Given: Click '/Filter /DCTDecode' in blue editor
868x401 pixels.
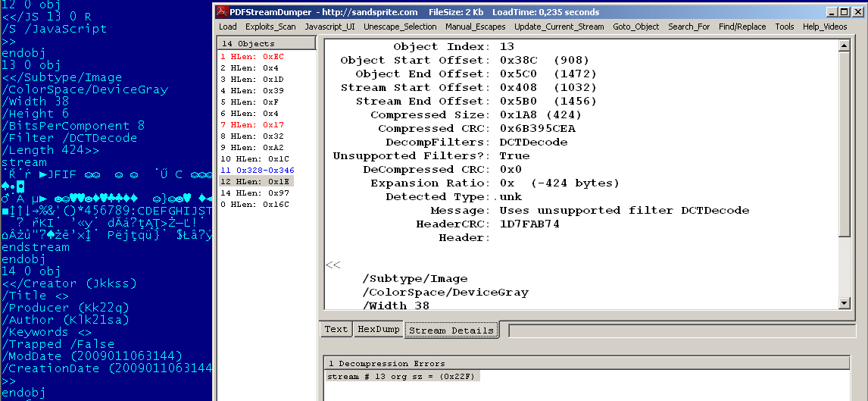Looking at the screenshot, I should pyautogui.click(x=69, y=138).
